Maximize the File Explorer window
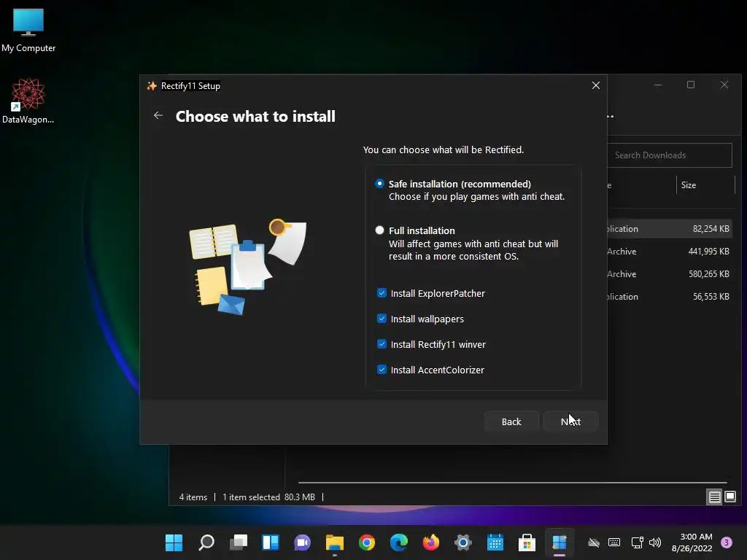Viewport: 747px width, 560px height. 691,85
